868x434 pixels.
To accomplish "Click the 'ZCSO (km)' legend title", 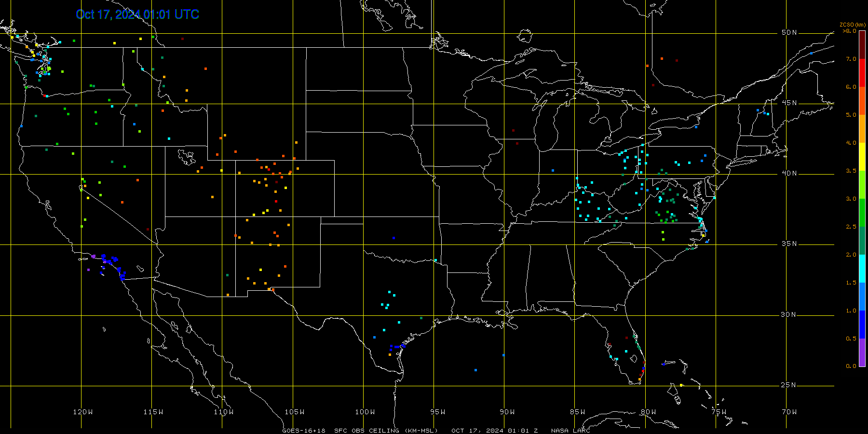I will tap(853, 25).
